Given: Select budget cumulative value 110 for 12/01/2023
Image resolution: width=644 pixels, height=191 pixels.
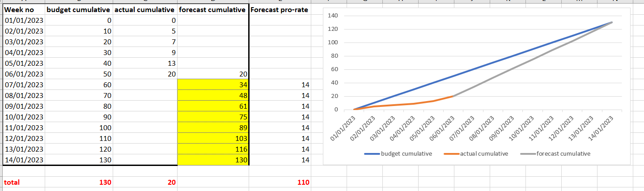Looking at the screenshot, I should tap(79, 138).
